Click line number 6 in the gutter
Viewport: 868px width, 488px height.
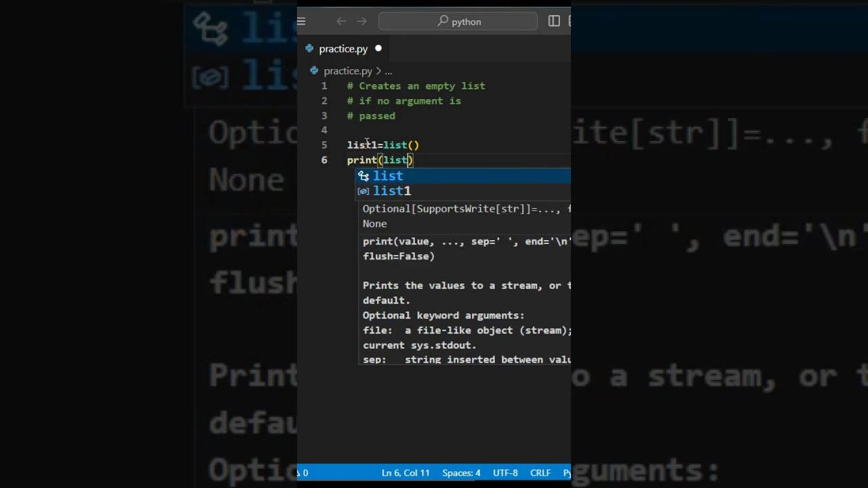pos(324,160)
